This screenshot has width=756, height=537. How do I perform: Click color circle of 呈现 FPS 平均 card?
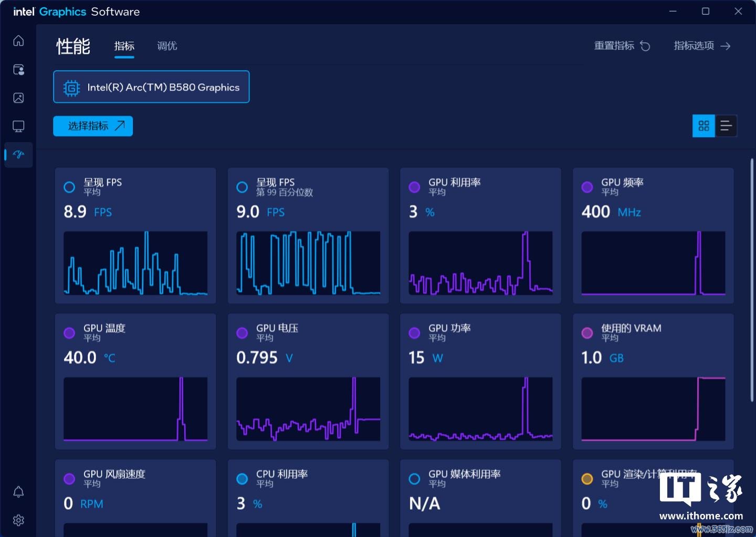(x=69, y=187)
